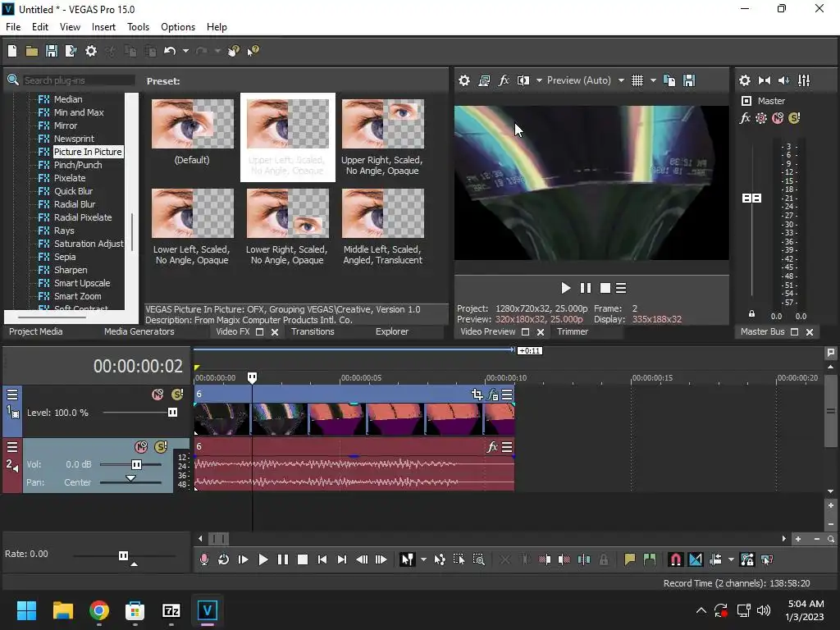Copy preview snapshot to clipboard

tap(669, 80)
